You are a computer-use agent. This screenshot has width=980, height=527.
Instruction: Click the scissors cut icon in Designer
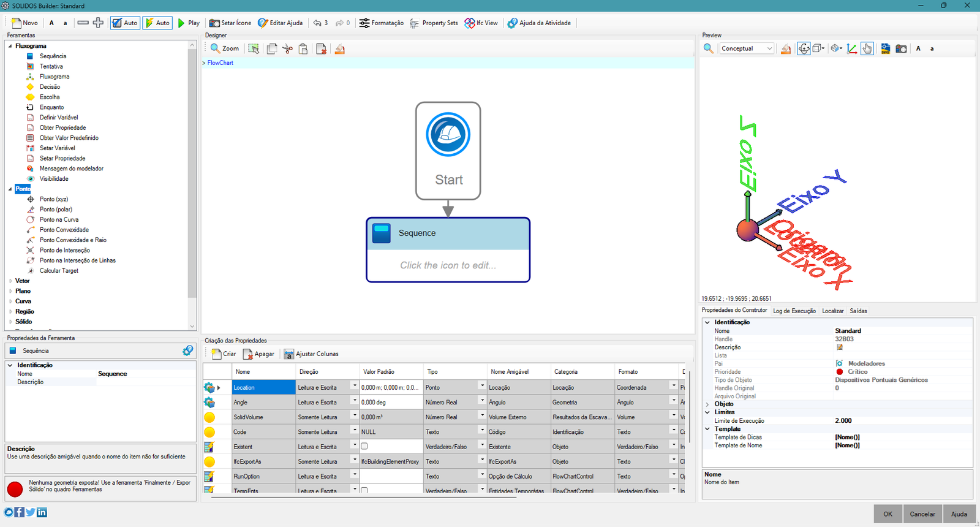click(287, 49)
